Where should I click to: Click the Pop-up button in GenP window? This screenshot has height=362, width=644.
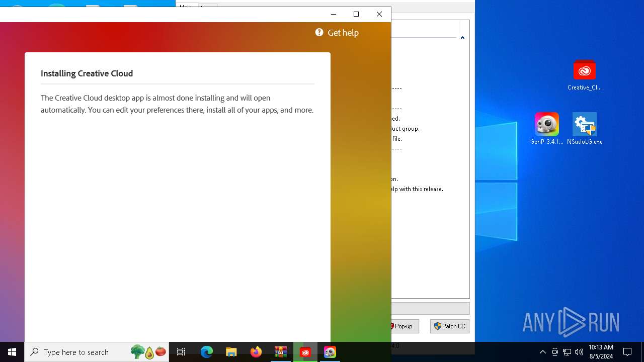point(405,326)
